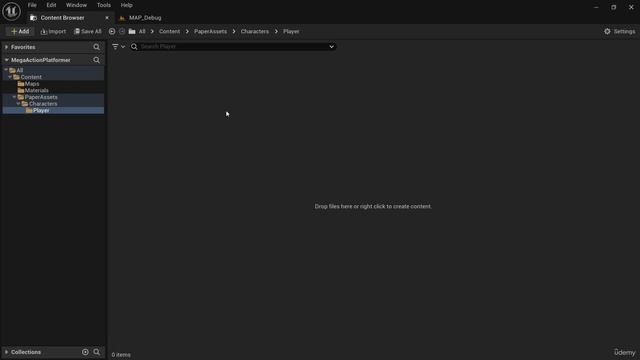Click the Search Player input field
640x360 pixels.
click(x=233, y=47)
